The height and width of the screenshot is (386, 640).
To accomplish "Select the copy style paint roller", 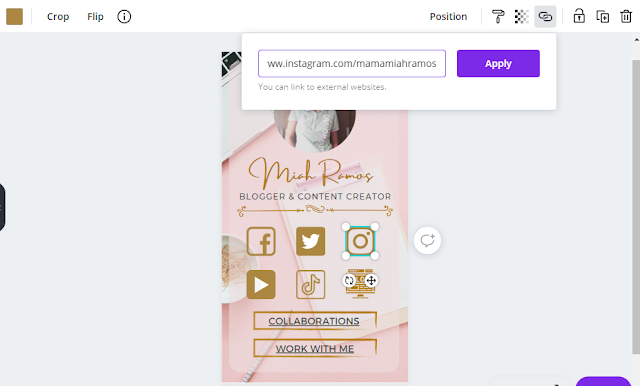I will [498, 17].
